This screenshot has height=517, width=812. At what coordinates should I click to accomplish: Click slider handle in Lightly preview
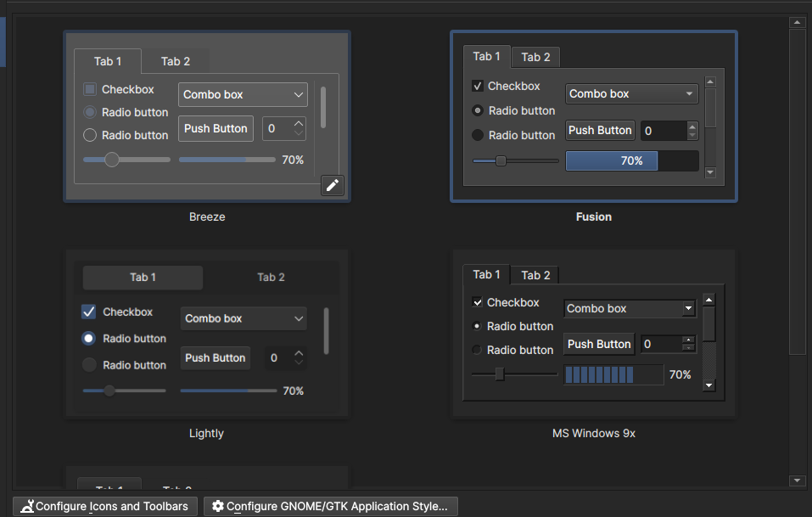(109, 391)
